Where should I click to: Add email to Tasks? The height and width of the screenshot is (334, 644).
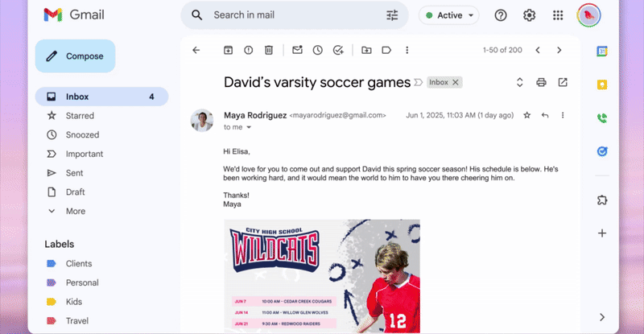click(x=338, y=50)
